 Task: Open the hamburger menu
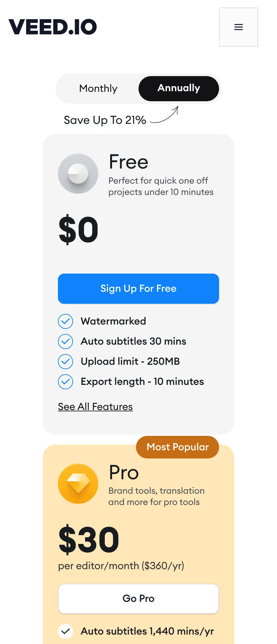point(239,27)
